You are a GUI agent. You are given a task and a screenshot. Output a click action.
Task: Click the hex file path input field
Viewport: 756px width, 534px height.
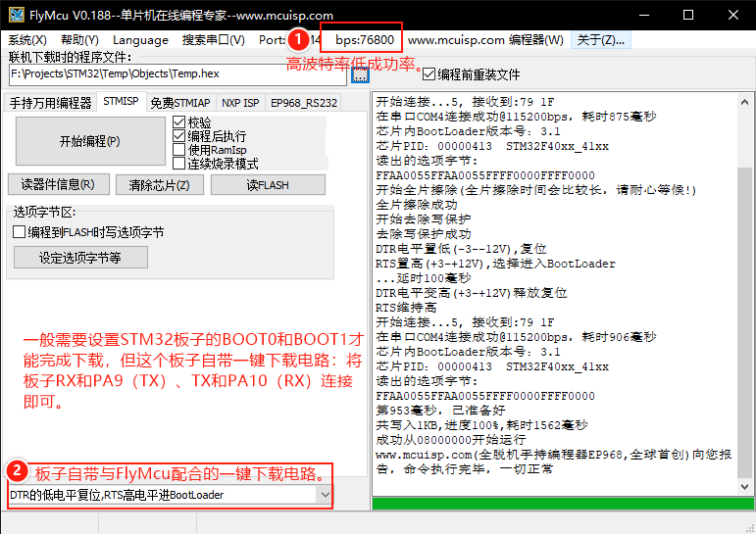coord(177,74)
